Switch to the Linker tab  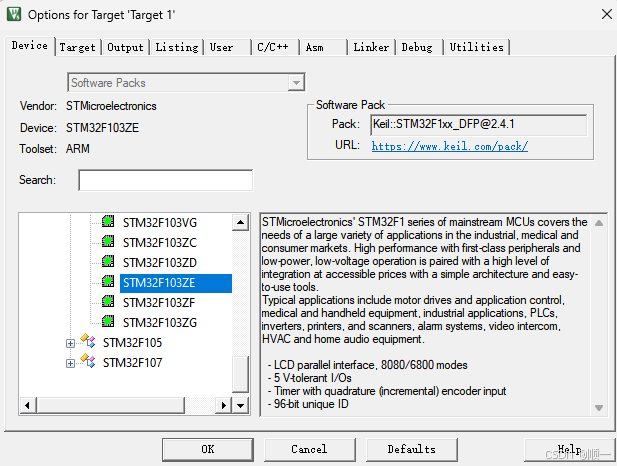coord(371,47)
